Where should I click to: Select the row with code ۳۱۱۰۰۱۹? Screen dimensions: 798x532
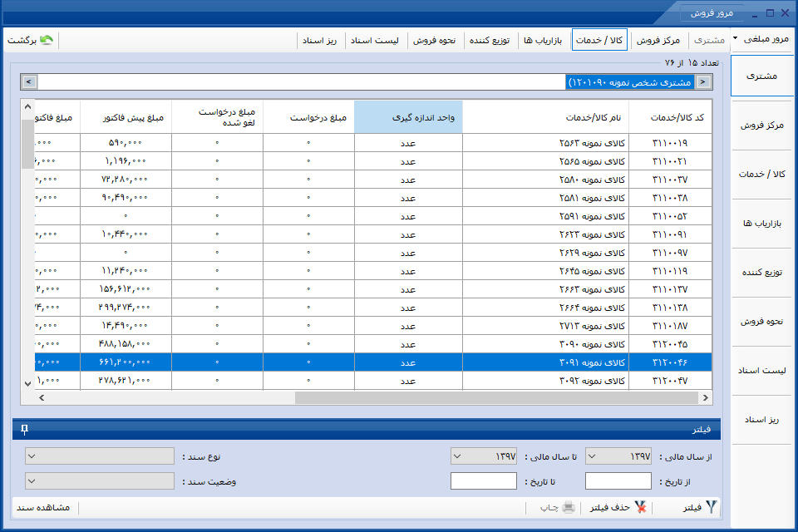(x=373, y=143)
